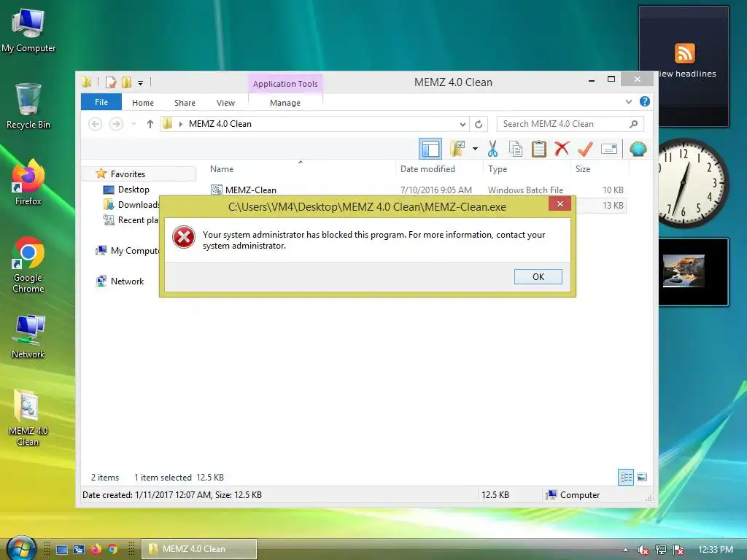Click the 12:33 PM taskbar clock
Screen dimensions: 747x560
coord(715,550)
